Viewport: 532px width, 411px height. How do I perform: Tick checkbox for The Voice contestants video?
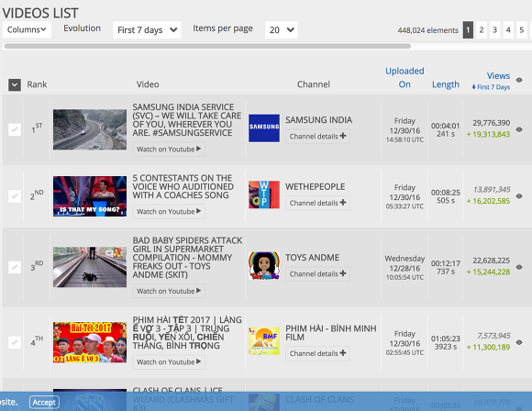[15, 196]
